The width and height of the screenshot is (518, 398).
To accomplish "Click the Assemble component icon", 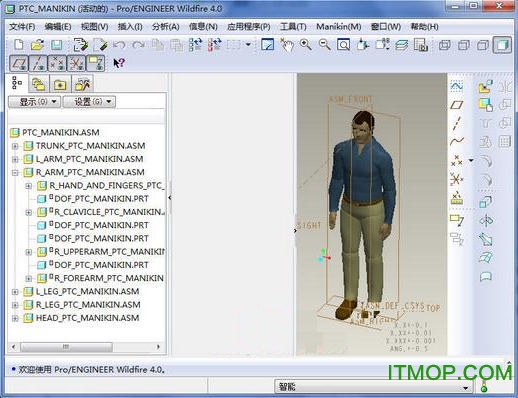I will click(485, 86).
